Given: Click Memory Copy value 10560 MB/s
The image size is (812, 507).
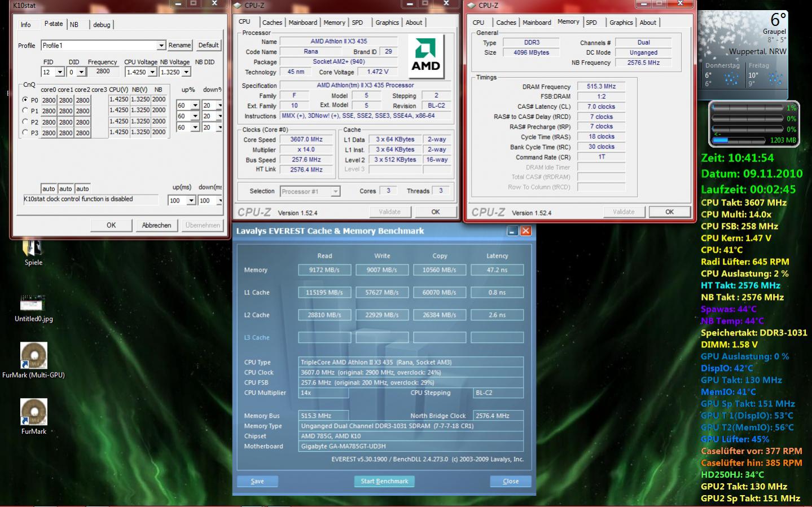Looking at the screenshot, I should pyautogui.click(x=440, y=270).
